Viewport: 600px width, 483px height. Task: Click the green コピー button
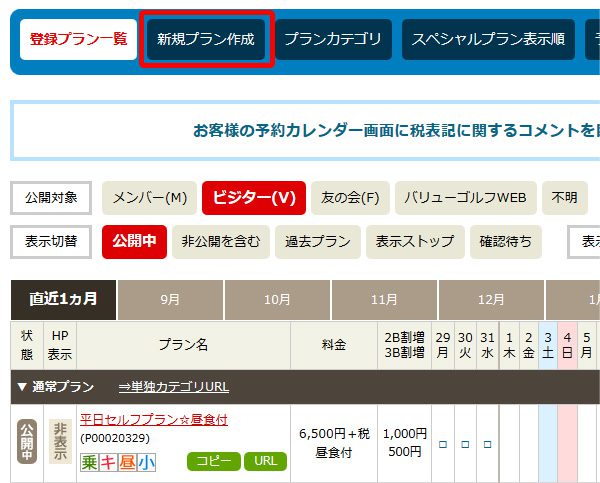coord(214,461)
